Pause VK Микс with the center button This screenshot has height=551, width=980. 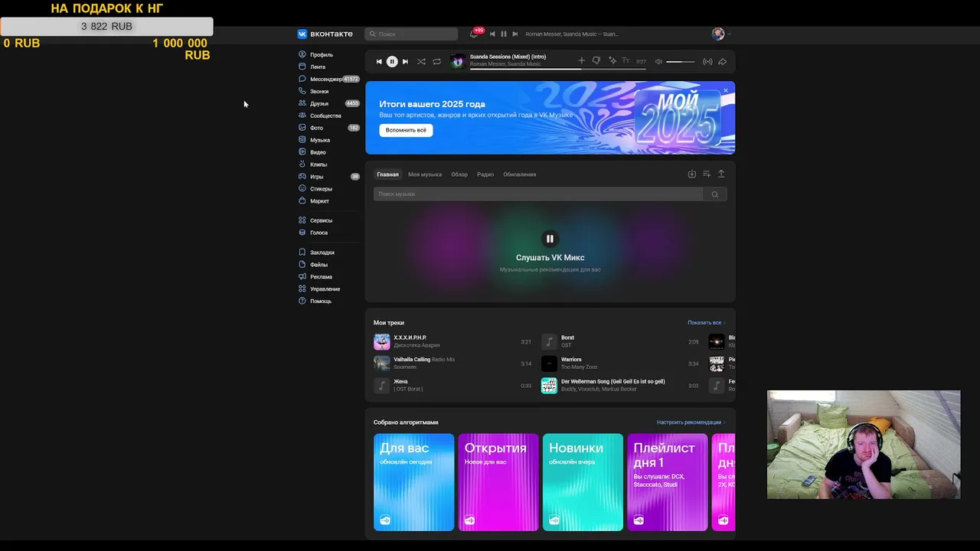coord(550,239)
